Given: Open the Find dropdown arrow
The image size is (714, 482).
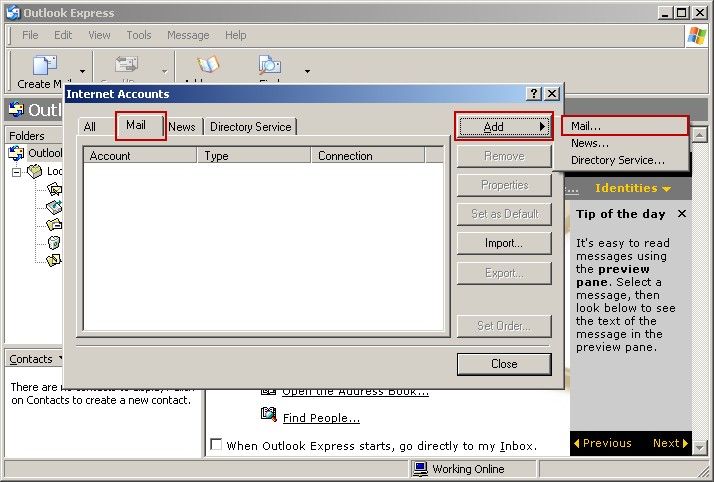Looking at the screenshot, I should pos(307,71).
